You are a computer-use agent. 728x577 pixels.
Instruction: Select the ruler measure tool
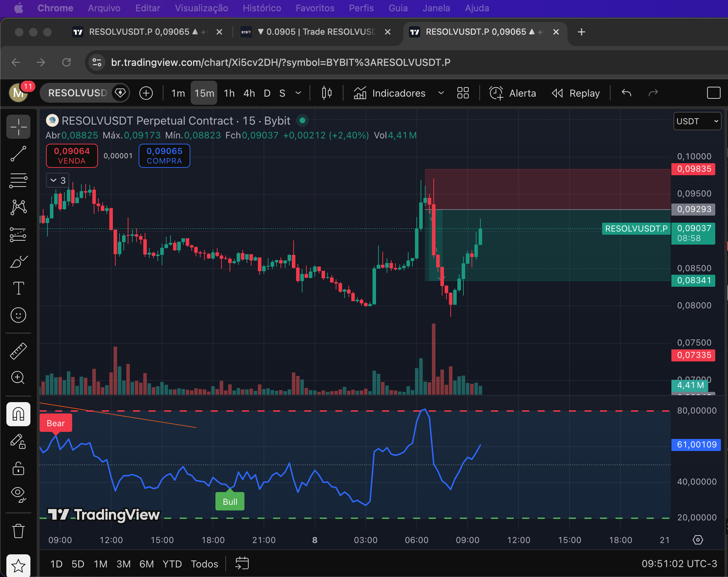18,351
